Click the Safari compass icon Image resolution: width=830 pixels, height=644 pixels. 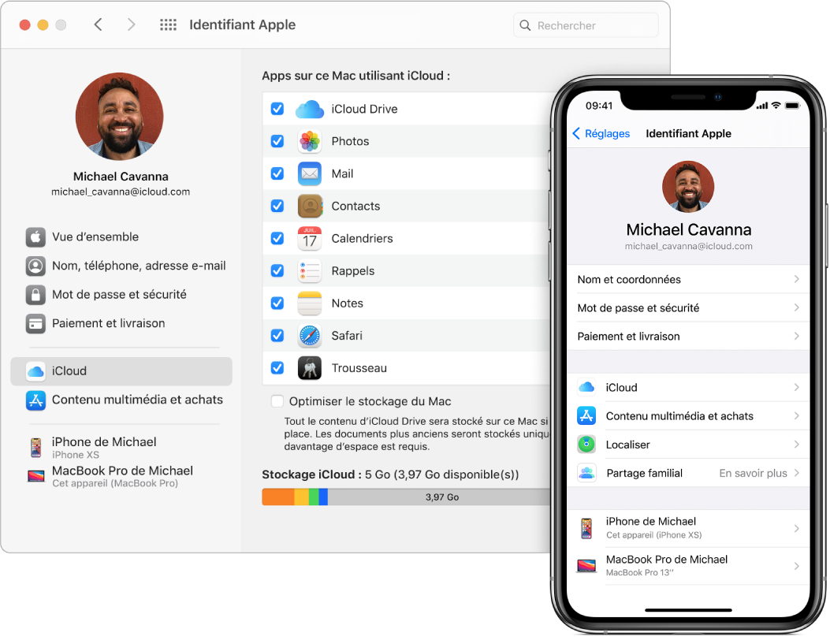(309, 335)
